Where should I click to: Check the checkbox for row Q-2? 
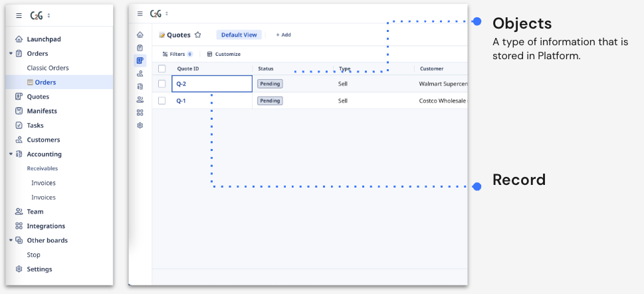click(161, 84)
